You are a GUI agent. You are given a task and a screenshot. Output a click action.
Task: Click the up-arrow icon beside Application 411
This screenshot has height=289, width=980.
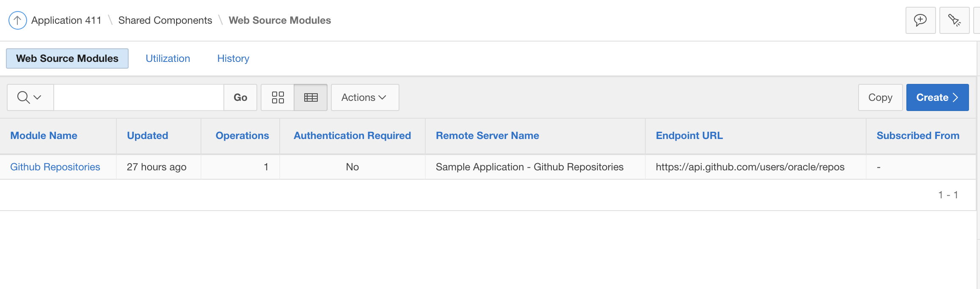17,20
